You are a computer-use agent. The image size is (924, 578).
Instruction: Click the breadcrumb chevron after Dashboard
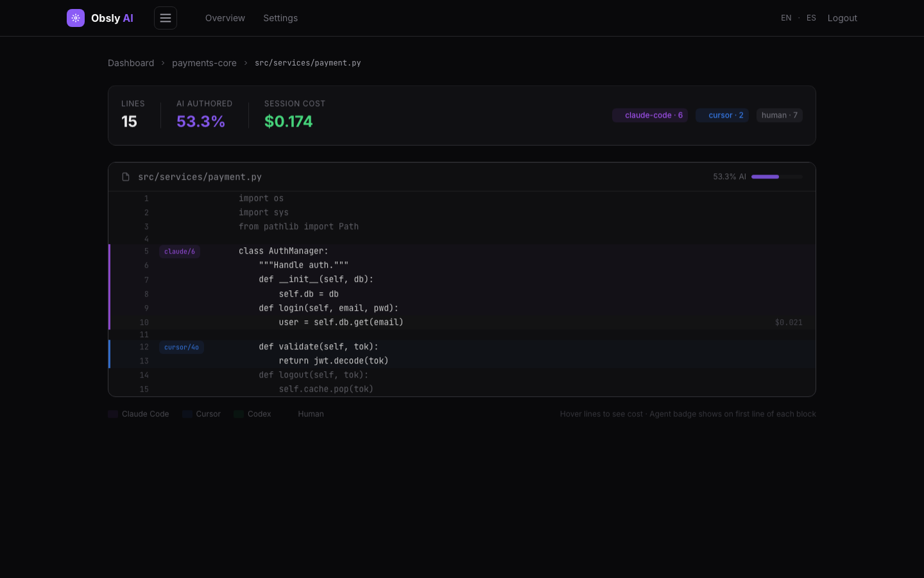[x=163, y=63]
